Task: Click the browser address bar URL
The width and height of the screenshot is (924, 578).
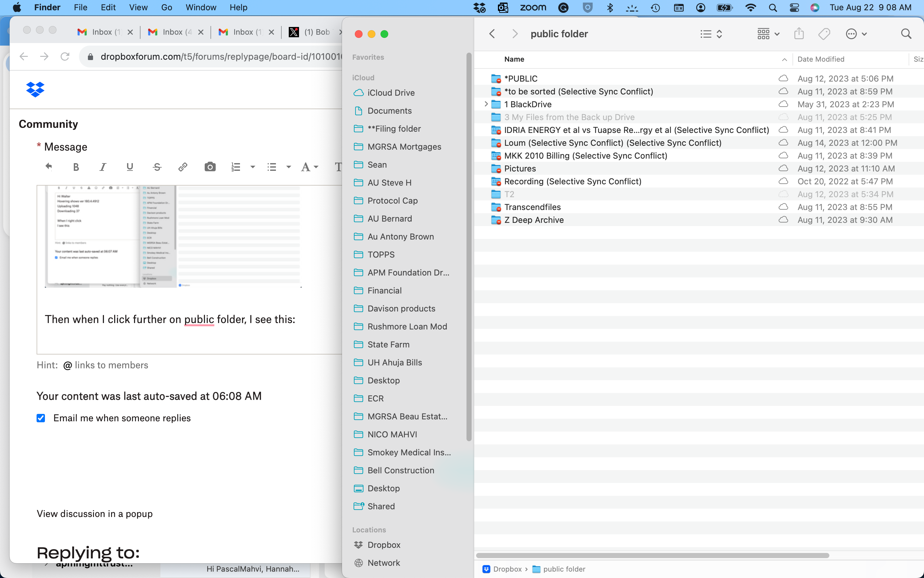Action: pyautogui.click(x=221, y=57)
